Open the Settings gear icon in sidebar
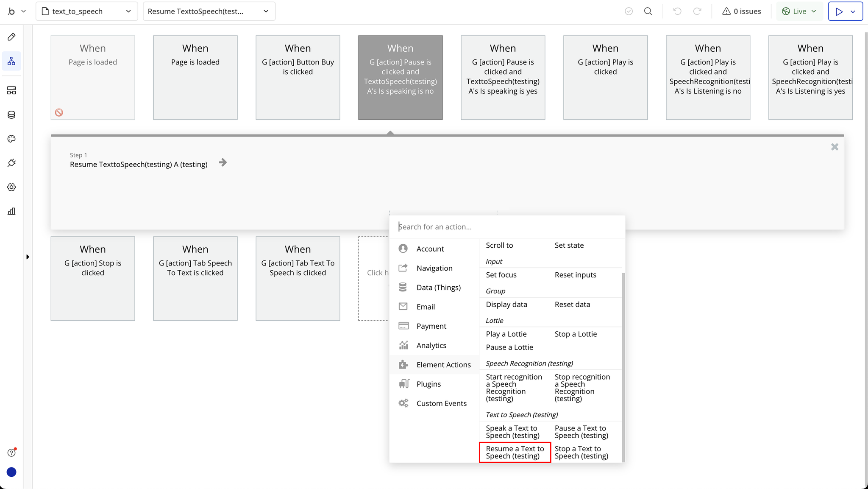This screenshot has width=868, height=489. 11,187
